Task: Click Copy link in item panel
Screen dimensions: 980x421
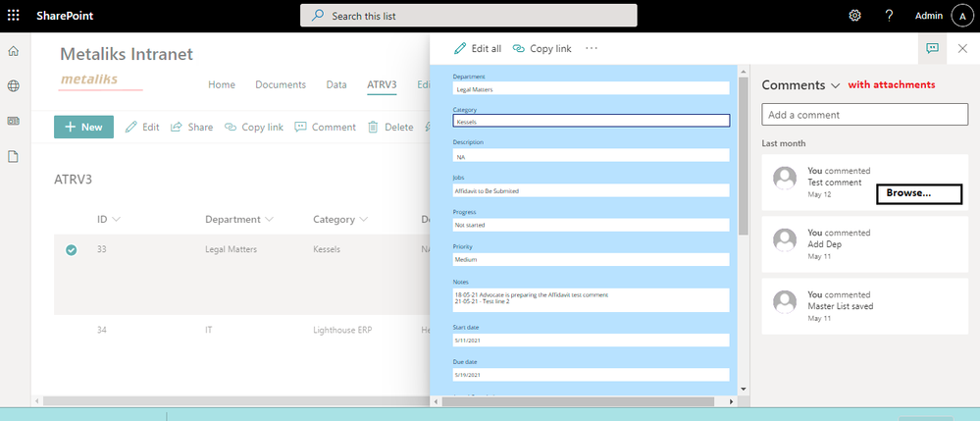Action: (x=542, y=48)
